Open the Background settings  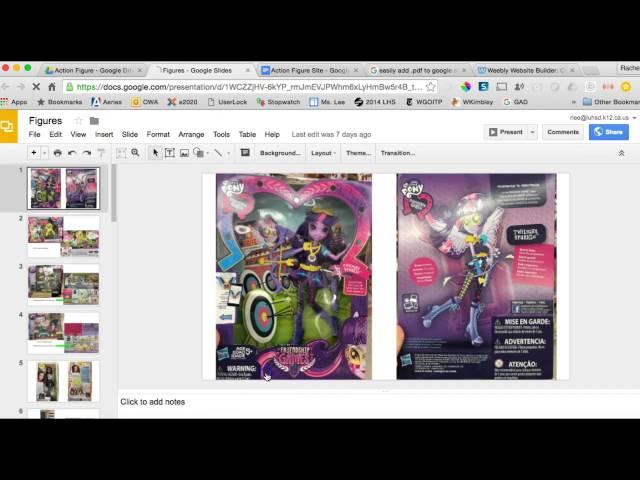point(280,153)
